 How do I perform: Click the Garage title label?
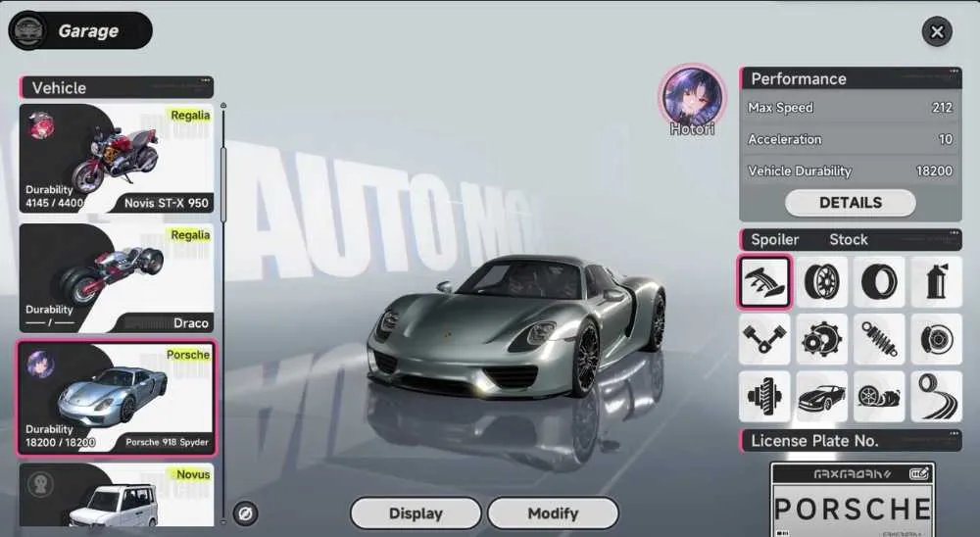[x=88, y=30]
